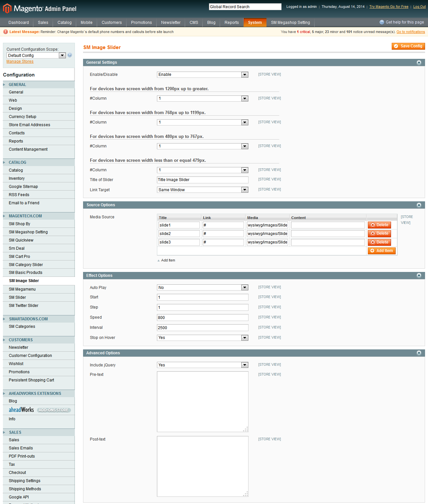Open the Include jQuery dropdown
The image size is (428, 504).
202,365
